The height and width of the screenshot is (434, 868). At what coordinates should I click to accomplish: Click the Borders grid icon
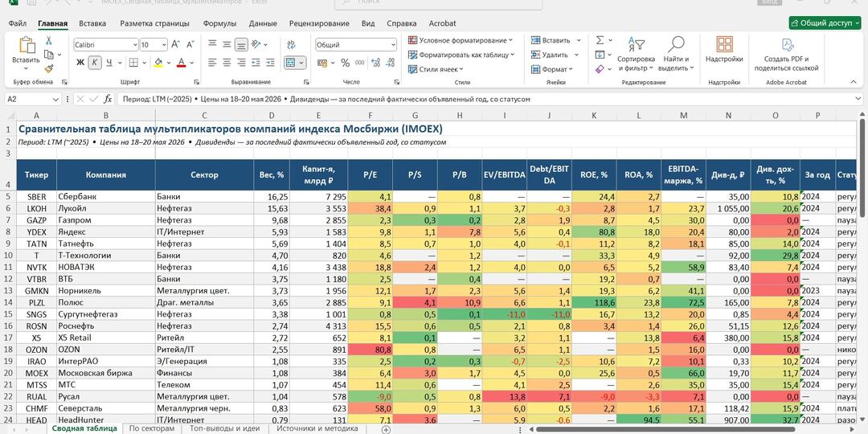click(x=133, y=63)
